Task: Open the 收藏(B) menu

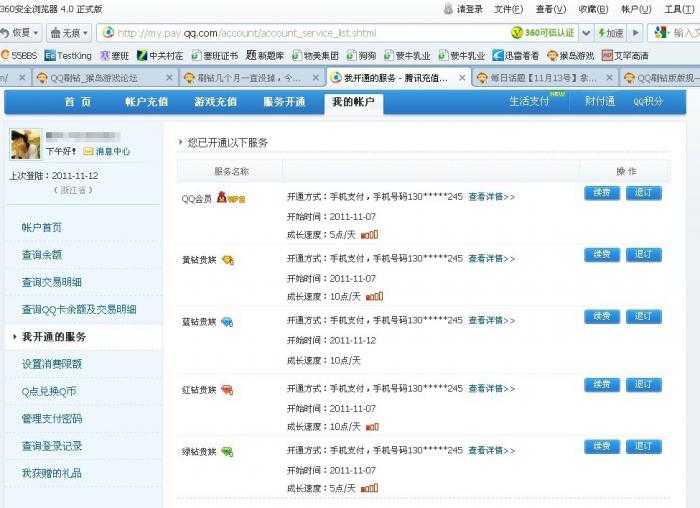Action: pyautogui.click(x=593, y=9)
